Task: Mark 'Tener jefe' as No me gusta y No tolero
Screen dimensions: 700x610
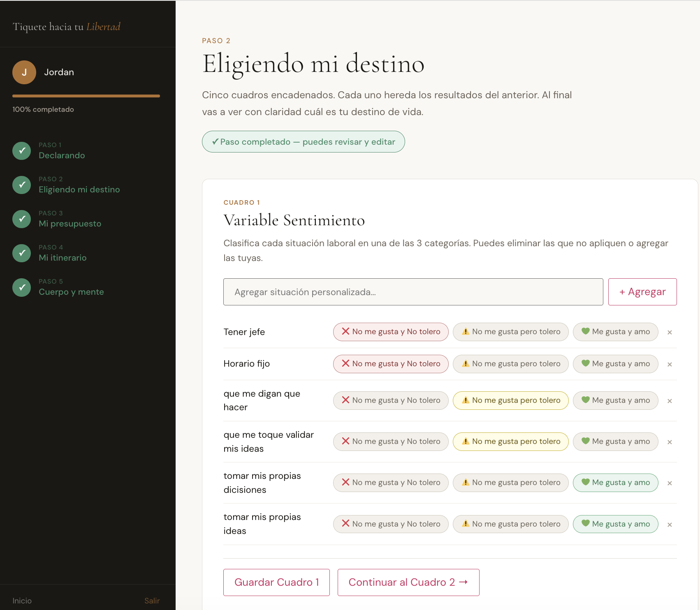Action: tap(391, 332)
